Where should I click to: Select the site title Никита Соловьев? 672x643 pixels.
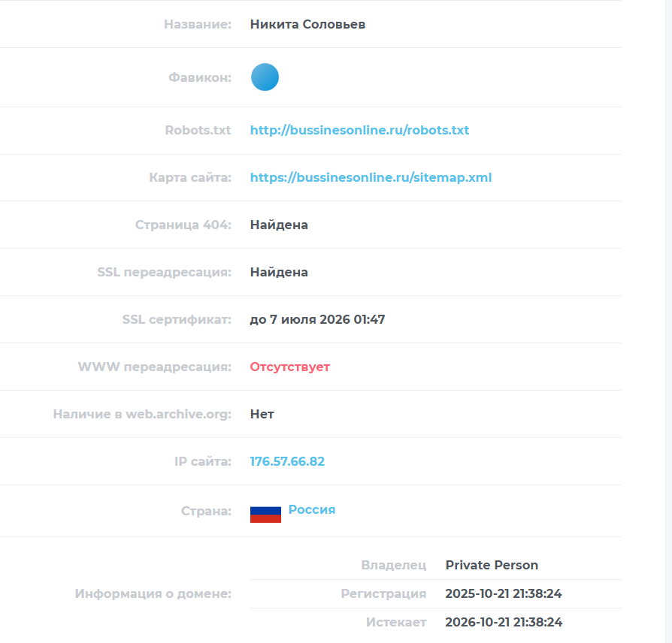[307, 25]
